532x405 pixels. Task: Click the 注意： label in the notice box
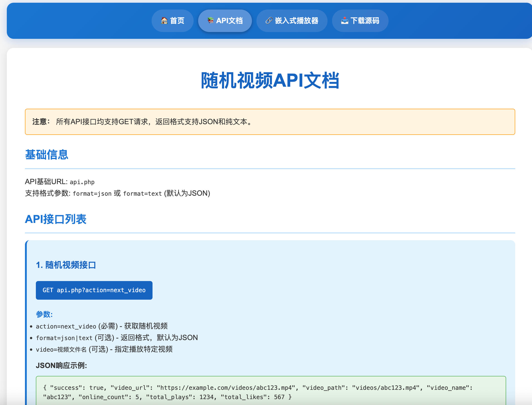pyautogui.click(x=41, y=122)
